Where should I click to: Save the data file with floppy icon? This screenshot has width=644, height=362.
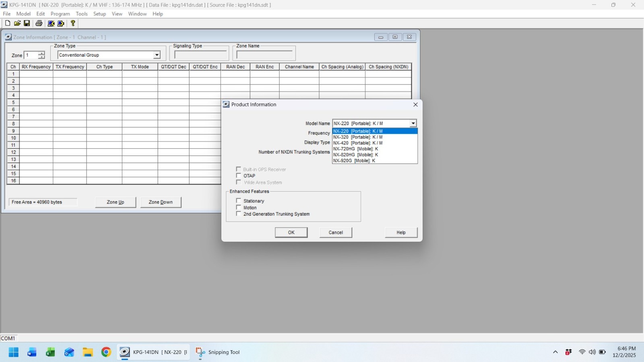(x=27, y=23)
